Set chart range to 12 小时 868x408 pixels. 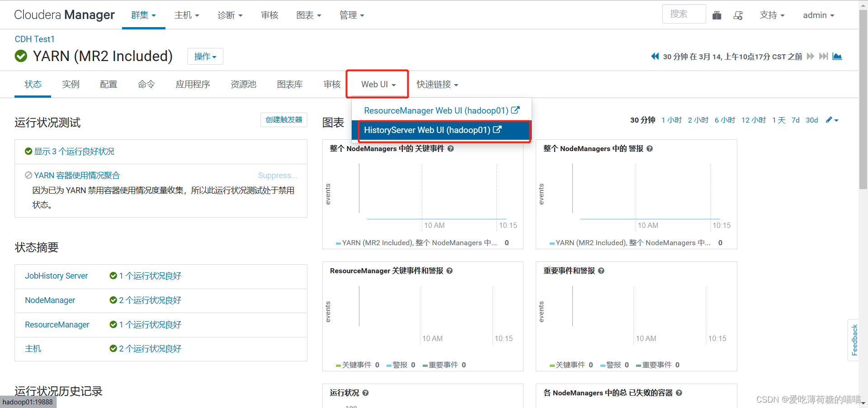point(754,120)
